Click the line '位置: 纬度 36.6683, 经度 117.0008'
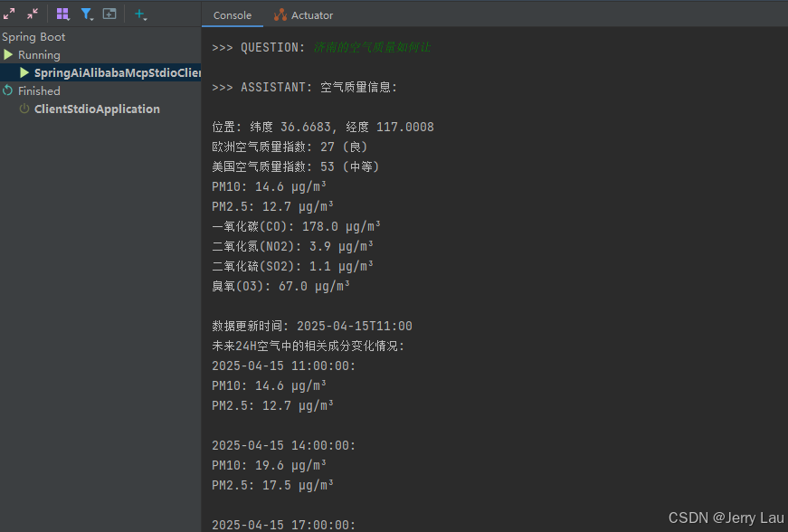This screenshot has width=788, height=532. (x=323, y=127)
